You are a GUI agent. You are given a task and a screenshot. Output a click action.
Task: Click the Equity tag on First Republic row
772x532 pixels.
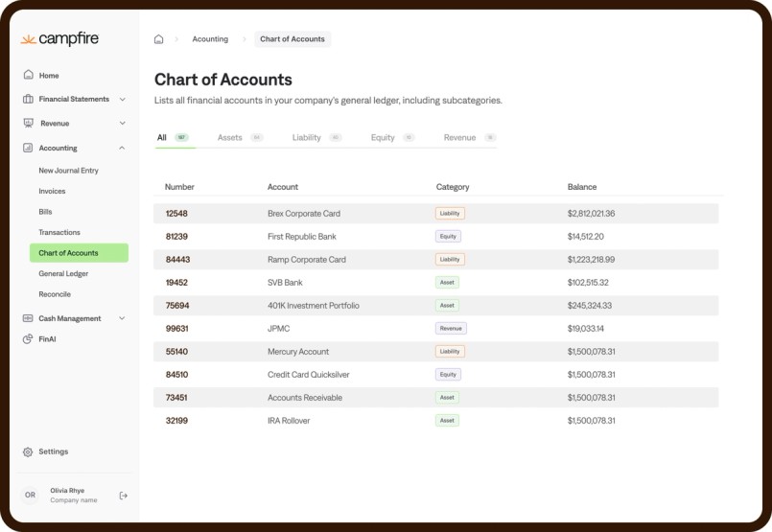(448, 236)
